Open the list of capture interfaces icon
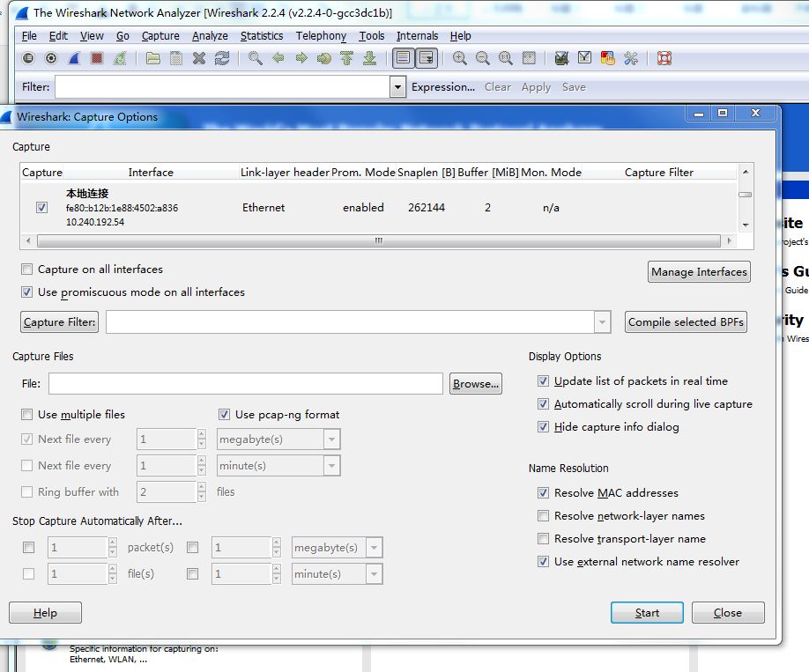 click(28, 58)
